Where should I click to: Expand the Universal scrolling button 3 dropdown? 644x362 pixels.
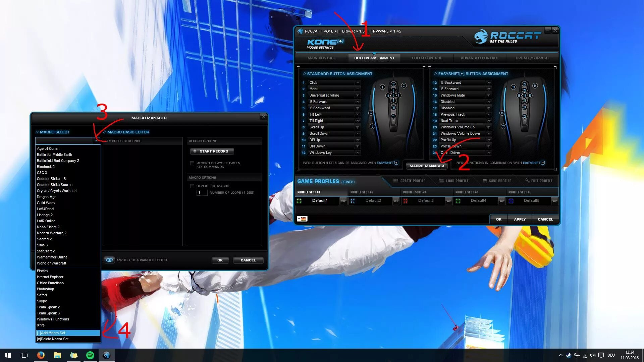click(x=358, y=96)
